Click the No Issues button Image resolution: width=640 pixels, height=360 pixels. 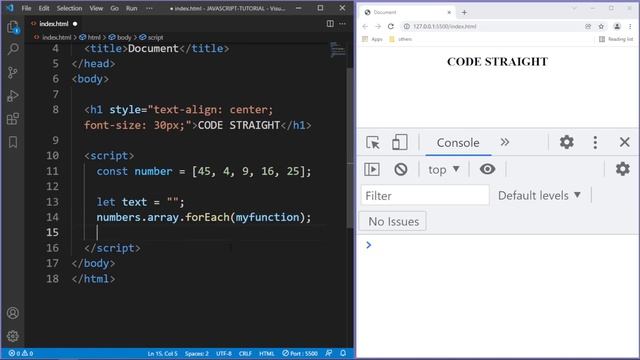(393, 221)
